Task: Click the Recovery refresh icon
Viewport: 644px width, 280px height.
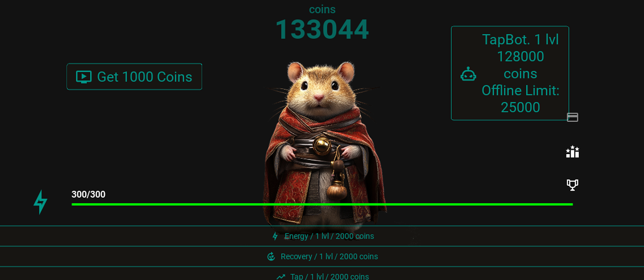Action: tap(271, 257)
